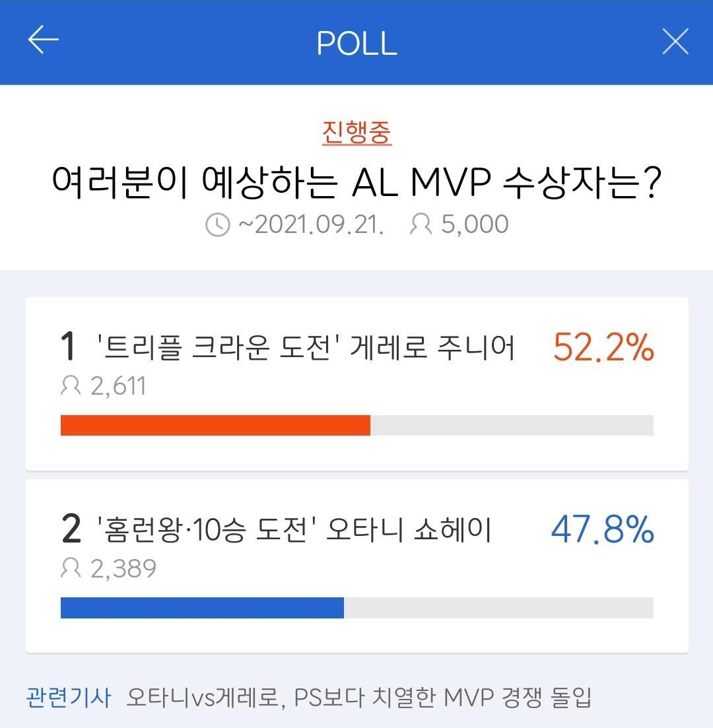Click the 47.8% percentage text
Screen dimensions: 713x728
602,529
